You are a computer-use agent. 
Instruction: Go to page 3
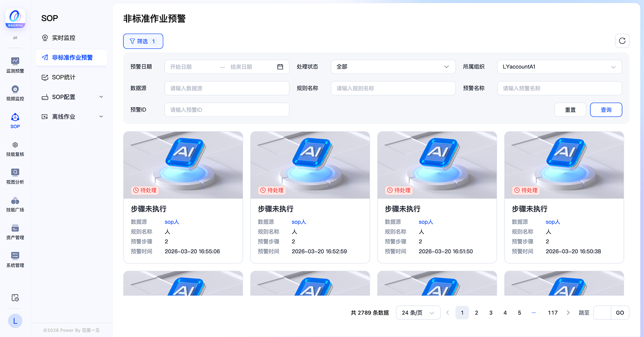(x=491, y=313)
